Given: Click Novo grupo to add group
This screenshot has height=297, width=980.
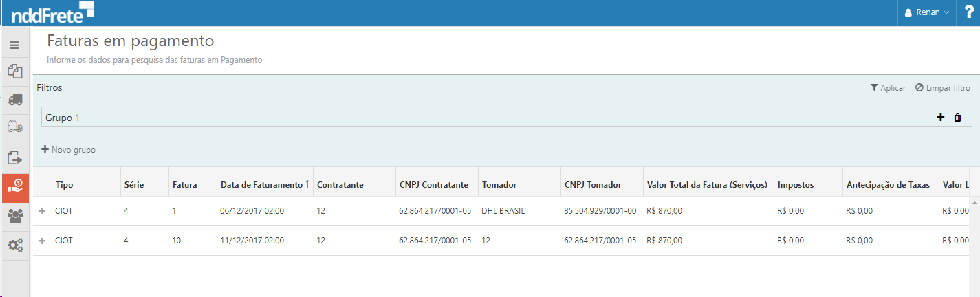Looking at the screenshot, I should pos(68,149).
